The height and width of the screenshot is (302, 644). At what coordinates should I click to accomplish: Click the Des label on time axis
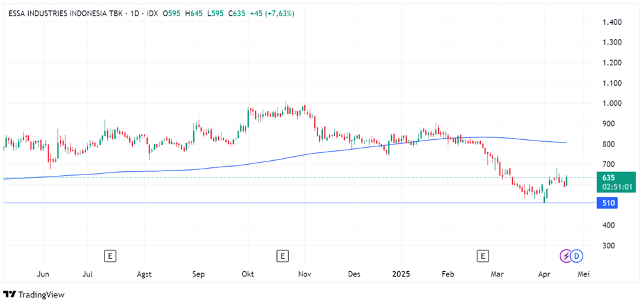click(353, 274)
